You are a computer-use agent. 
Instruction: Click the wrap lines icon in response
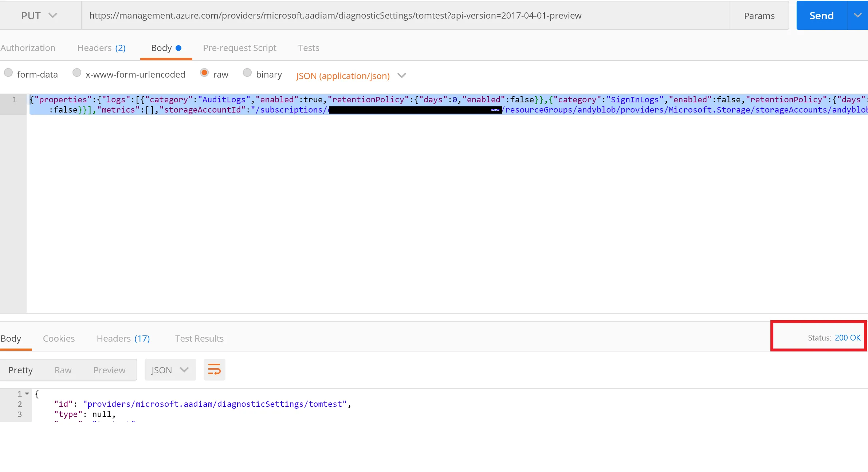tap(214, 370)
